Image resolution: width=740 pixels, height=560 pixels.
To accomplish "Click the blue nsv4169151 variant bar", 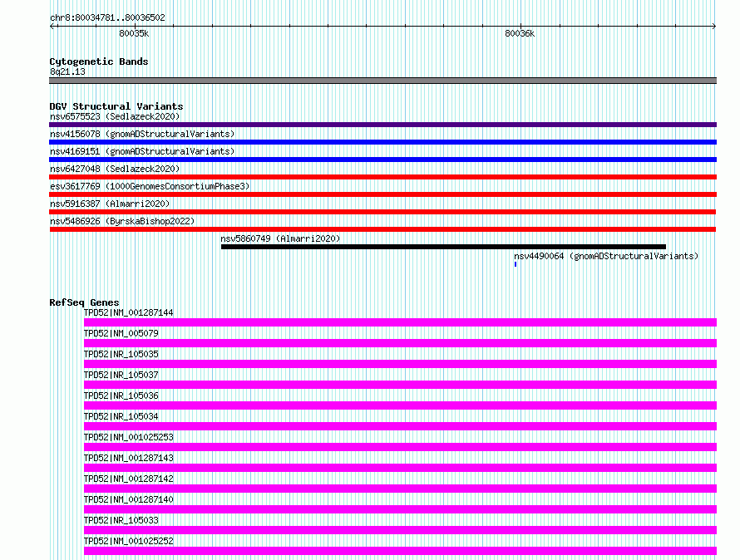I will (x=382, y=160).
